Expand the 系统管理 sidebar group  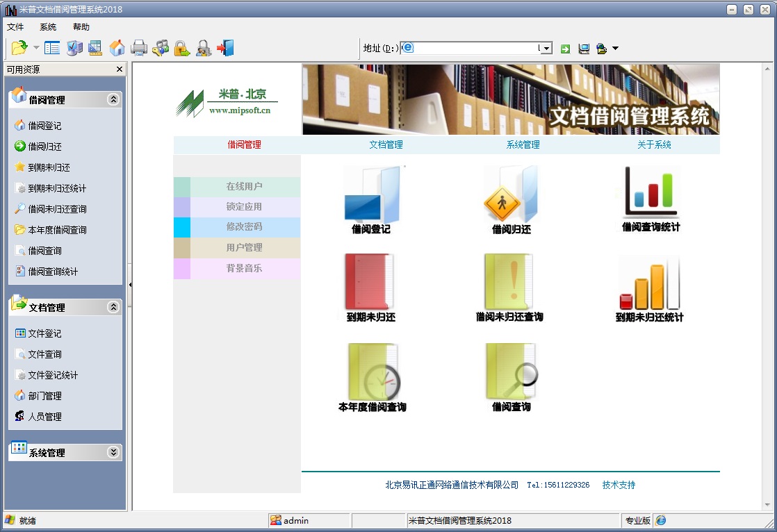(113, 452)
